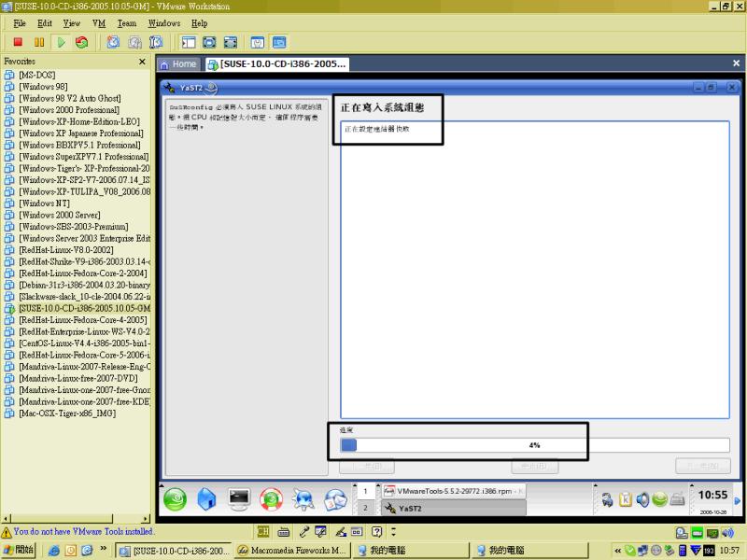Image resolution: width=747 pixels, height=560 pixels.
Task: Click the Revert to Snapshot toolbar icon
Action: pyautogui.click(x=134, y=42)
